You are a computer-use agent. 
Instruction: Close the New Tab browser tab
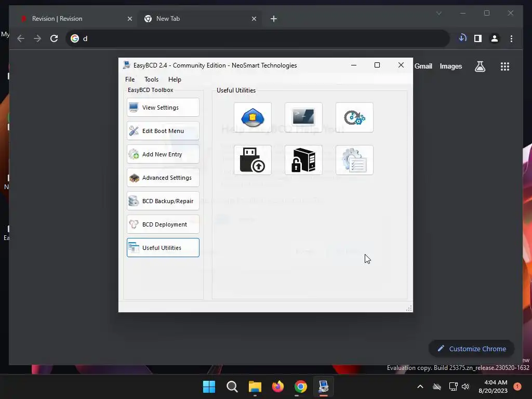click(x=254, y=19)
